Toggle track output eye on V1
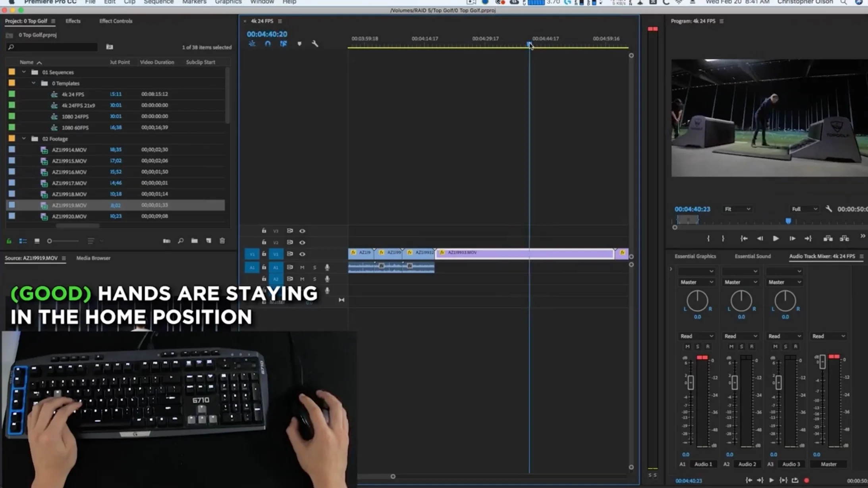Viewport: 868px width, 488px height. [303, 254]
